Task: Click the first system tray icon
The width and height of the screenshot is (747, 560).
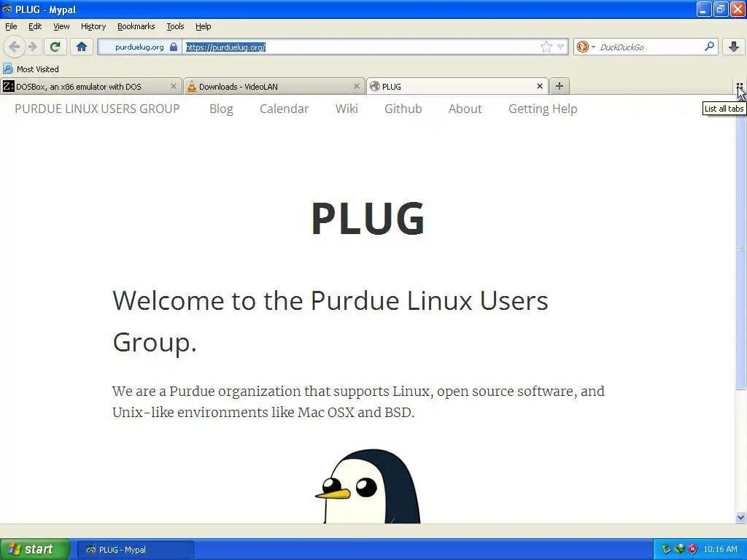Action: [666, 549]
